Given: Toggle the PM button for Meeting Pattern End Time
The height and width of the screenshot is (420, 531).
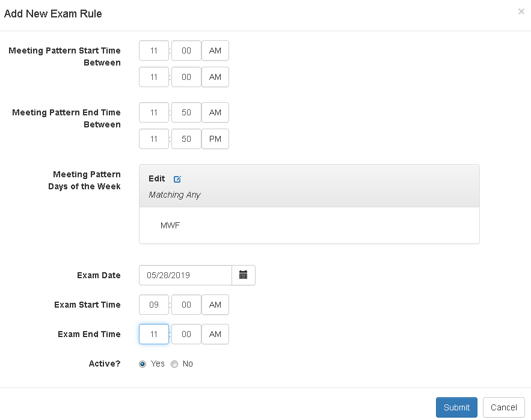Looking at the screenshot, I should coord(215,139).
